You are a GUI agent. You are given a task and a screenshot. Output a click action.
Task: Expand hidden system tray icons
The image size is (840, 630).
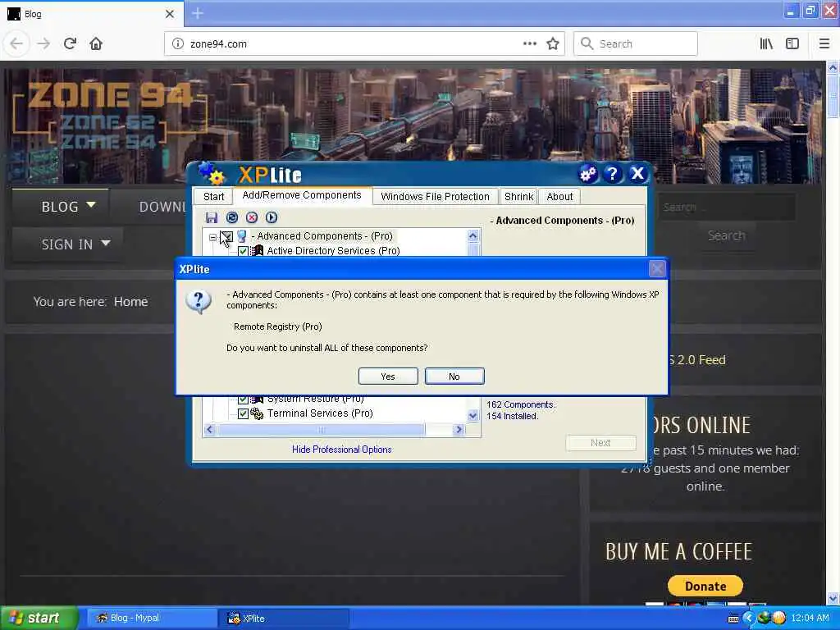(x=748, y=619)
